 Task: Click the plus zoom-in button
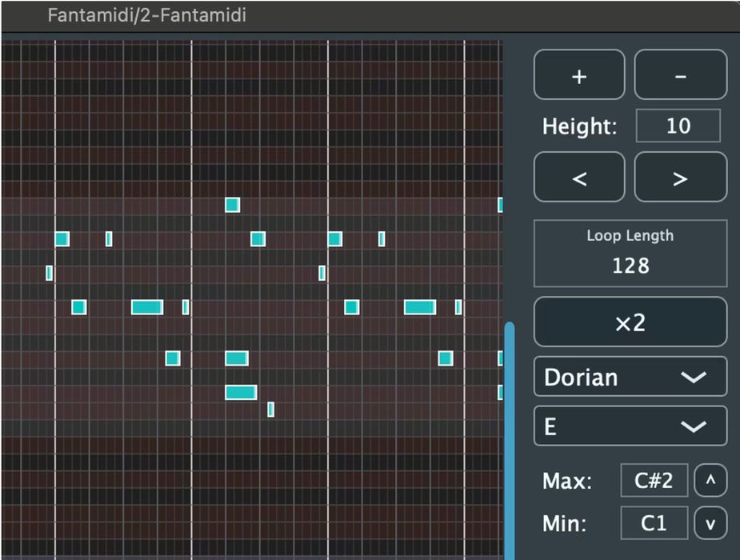579,75
